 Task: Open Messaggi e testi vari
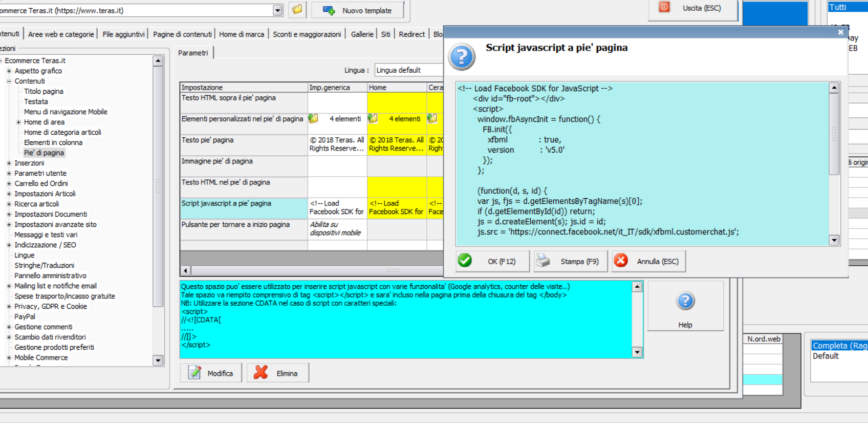pyautogui.click(x=46, y=235)
